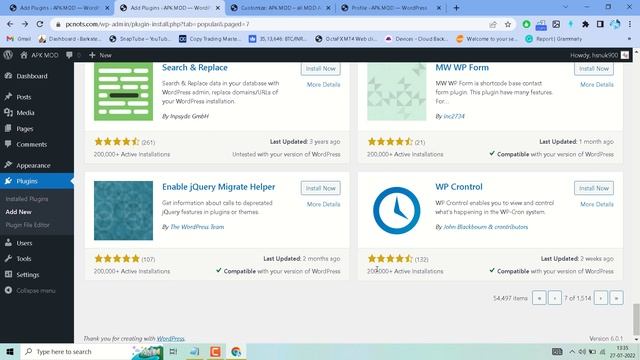The image size is (640, 360).
Task: Open MW WP Form plugin title
Action: pos(462,67)
